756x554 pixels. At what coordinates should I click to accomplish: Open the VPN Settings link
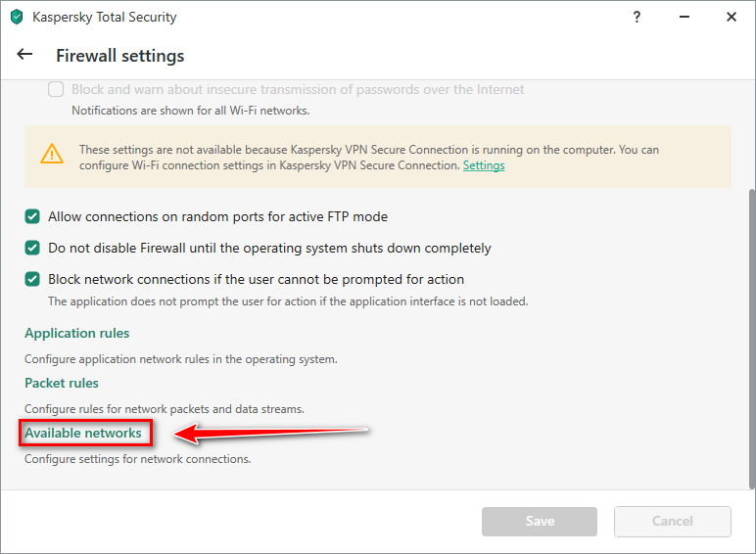click(x=484, y=165)
